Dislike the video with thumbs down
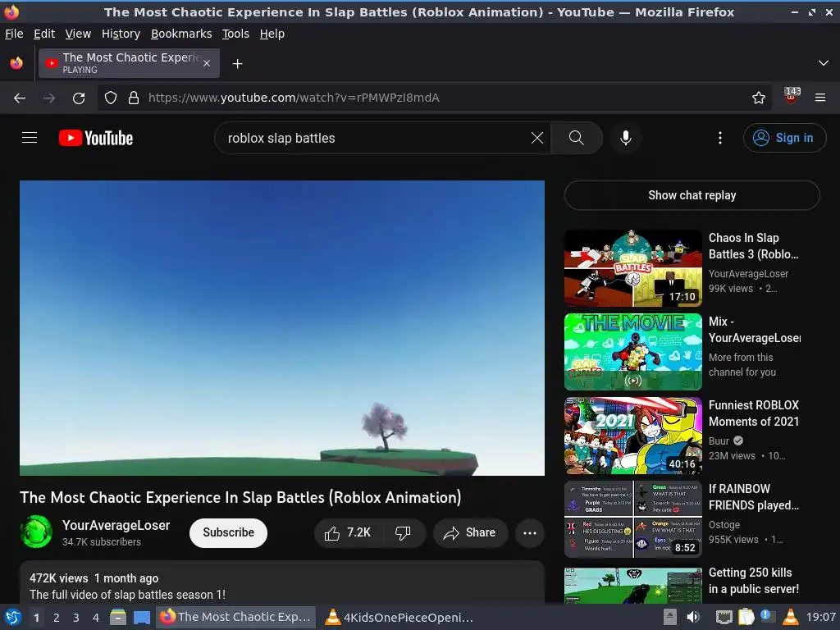This screenshot has width=840, height=630. [403, 532]
